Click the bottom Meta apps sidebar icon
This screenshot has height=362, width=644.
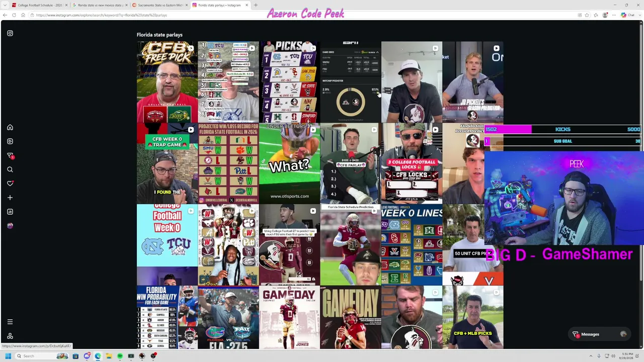coord(10,336)
